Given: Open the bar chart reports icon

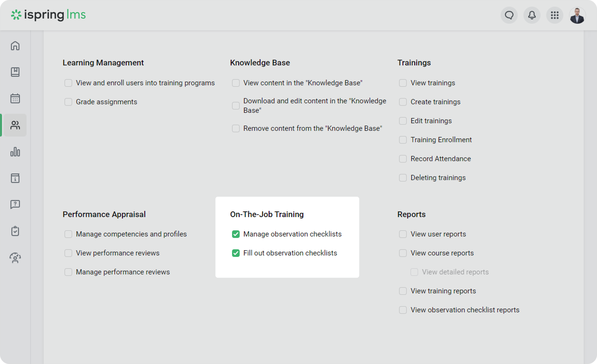Looking at the screenshot, I should (x=15, y=152).
